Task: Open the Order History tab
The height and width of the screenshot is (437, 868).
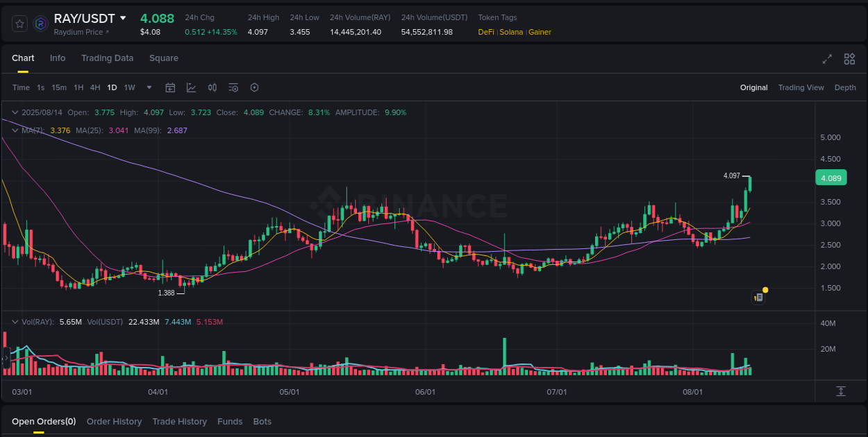Action: tap(114, 421)
